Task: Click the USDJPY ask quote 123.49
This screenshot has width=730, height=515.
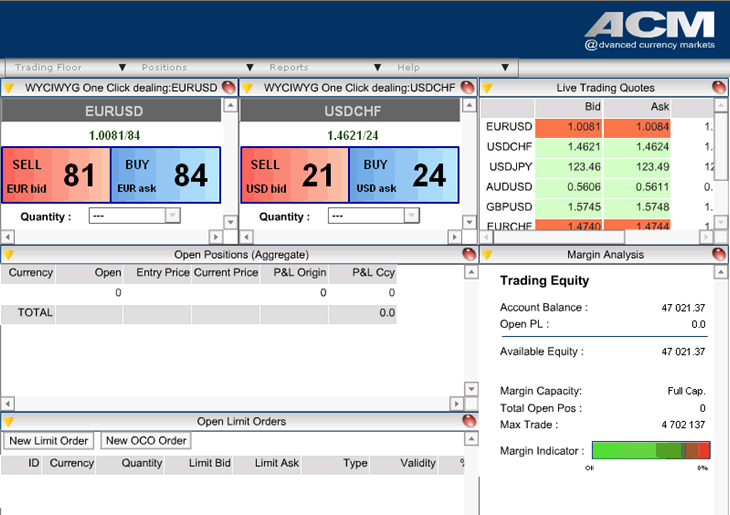Action: coord(637,167)
